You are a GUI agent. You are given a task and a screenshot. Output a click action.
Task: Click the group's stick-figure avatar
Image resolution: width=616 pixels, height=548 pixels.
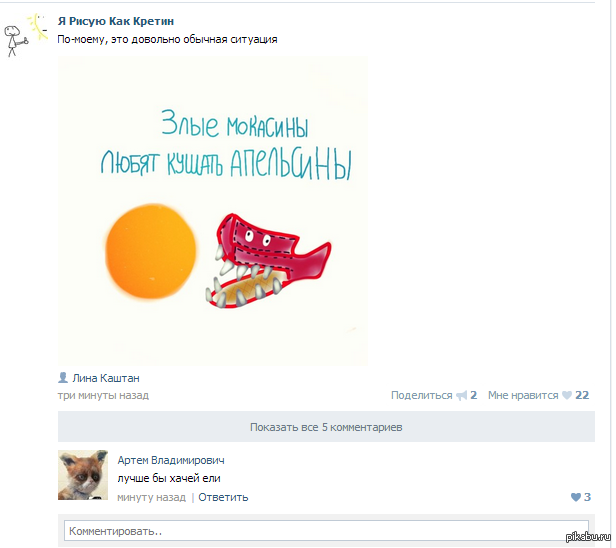tap(26, 35)
